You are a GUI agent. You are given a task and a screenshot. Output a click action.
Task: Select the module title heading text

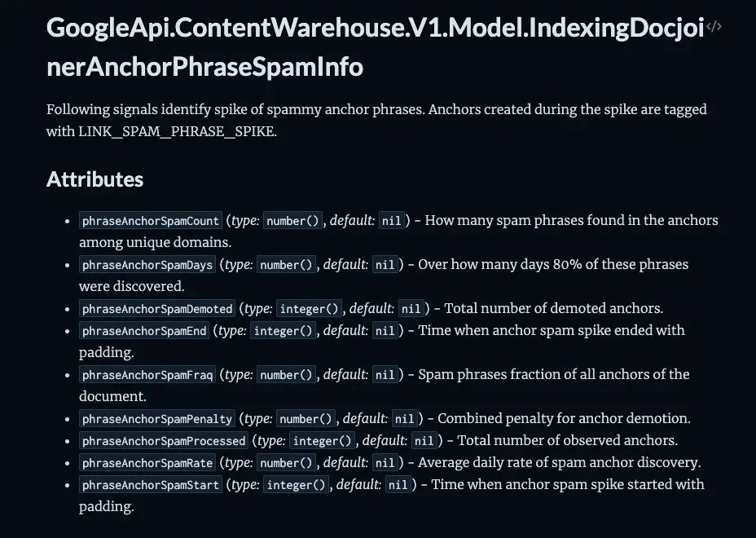tap(376, 46)
